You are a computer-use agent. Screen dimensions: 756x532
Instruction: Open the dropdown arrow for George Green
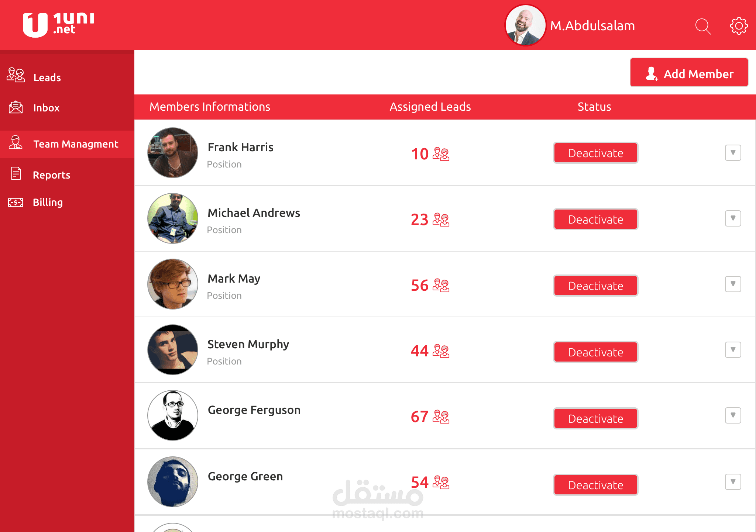pos(733,481)
